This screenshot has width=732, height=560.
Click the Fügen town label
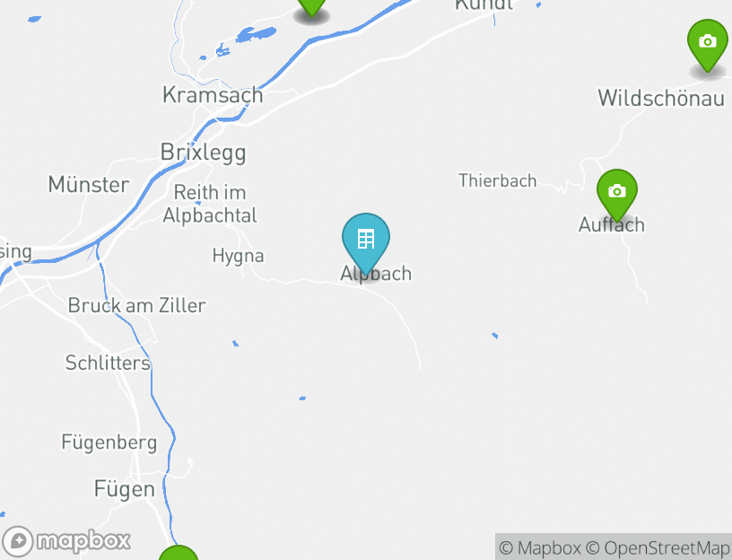(124, 489)
